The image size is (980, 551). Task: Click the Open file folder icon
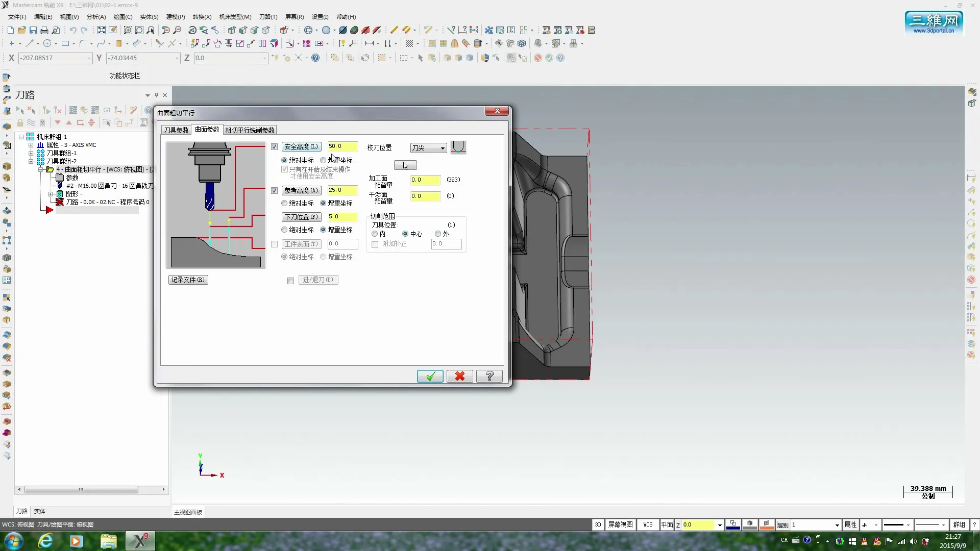pyautogui.click(x=21, y=30)
